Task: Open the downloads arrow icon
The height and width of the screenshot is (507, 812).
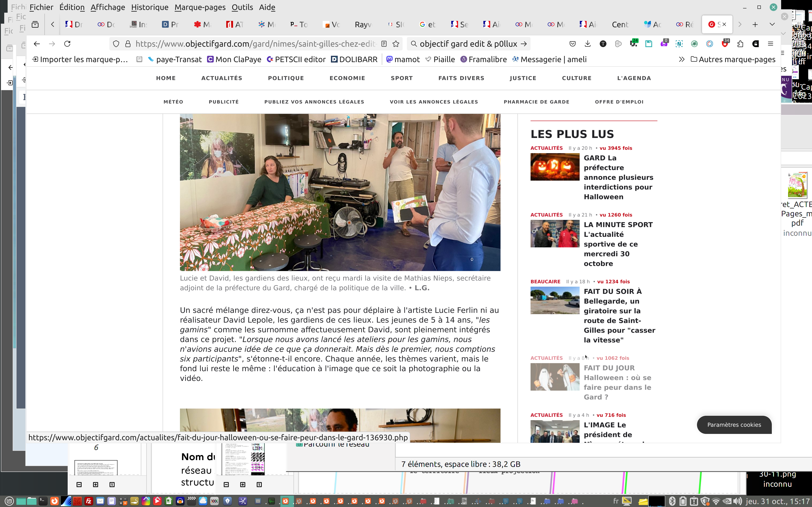Action: (x=587, y=44)
